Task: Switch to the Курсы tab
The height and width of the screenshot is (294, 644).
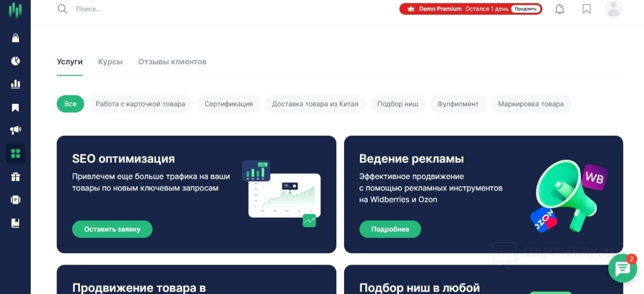Action: click(110, 62)
